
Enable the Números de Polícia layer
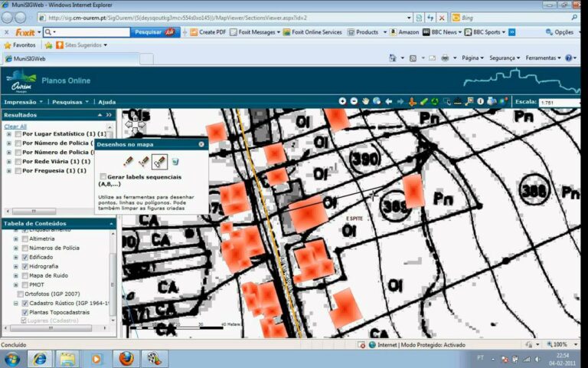point(25,248)
